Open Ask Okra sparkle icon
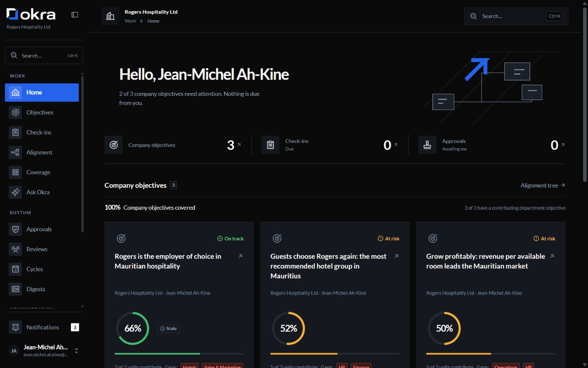The width and height of the screenshot is (588, 368). (15, 192)
